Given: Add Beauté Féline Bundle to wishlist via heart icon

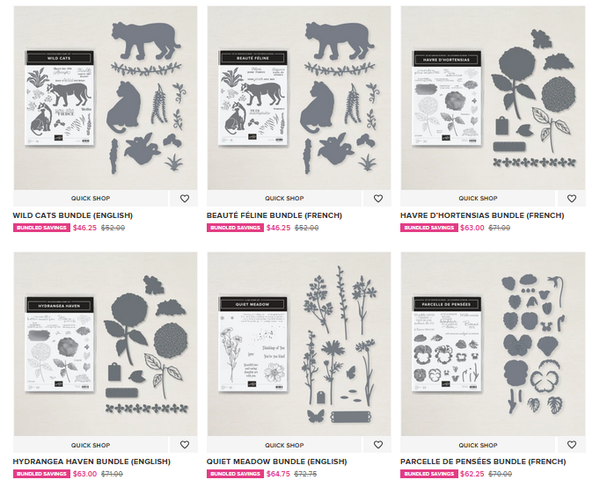Looking at the screenshot, I should click(x=378, y=199).
